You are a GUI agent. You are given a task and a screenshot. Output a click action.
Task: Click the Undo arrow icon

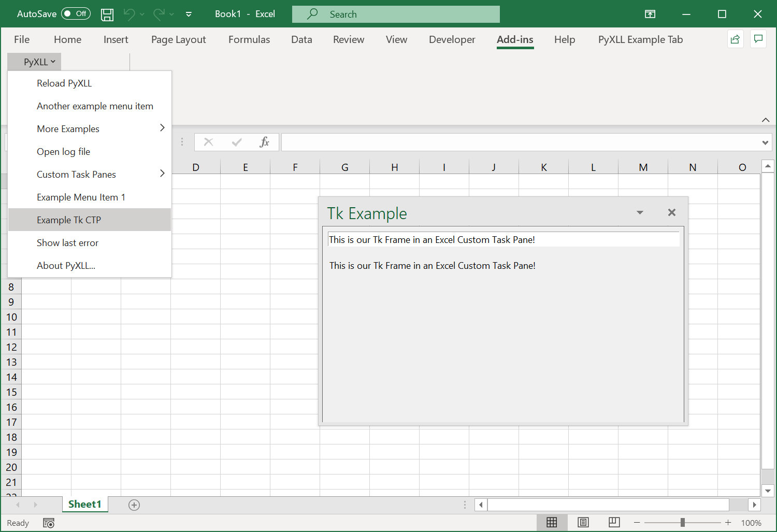[129, 15]
